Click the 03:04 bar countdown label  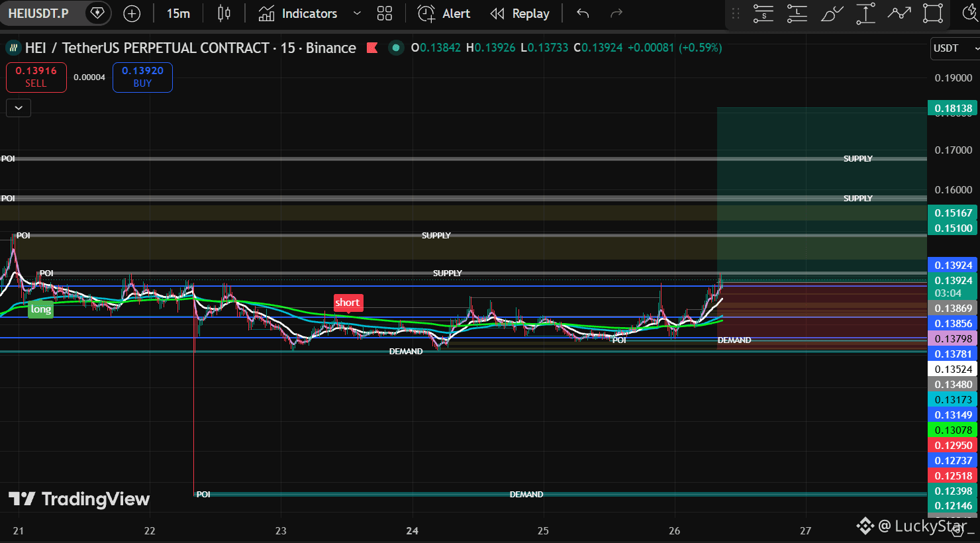[x=948, y=293]
